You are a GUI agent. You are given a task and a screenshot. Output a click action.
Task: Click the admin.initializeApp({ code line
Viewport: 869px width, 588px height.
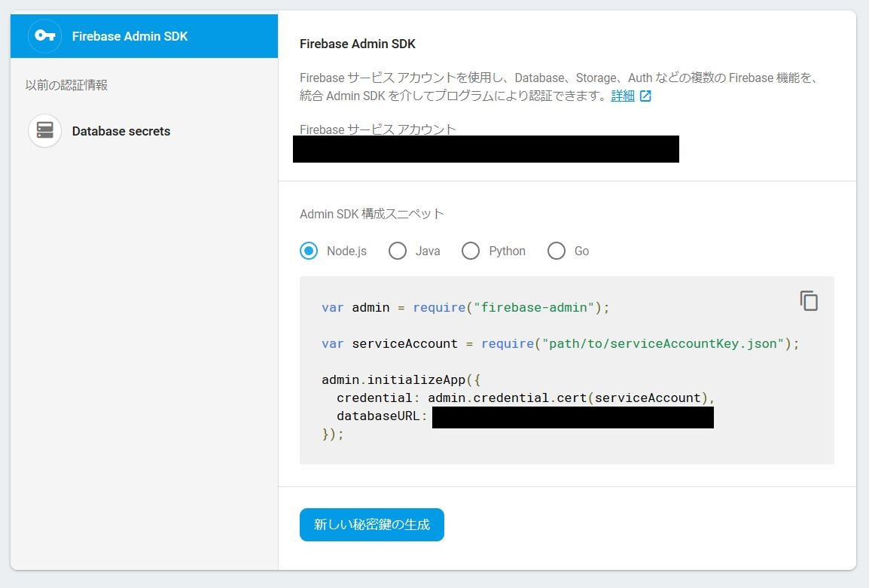point(401,379)
